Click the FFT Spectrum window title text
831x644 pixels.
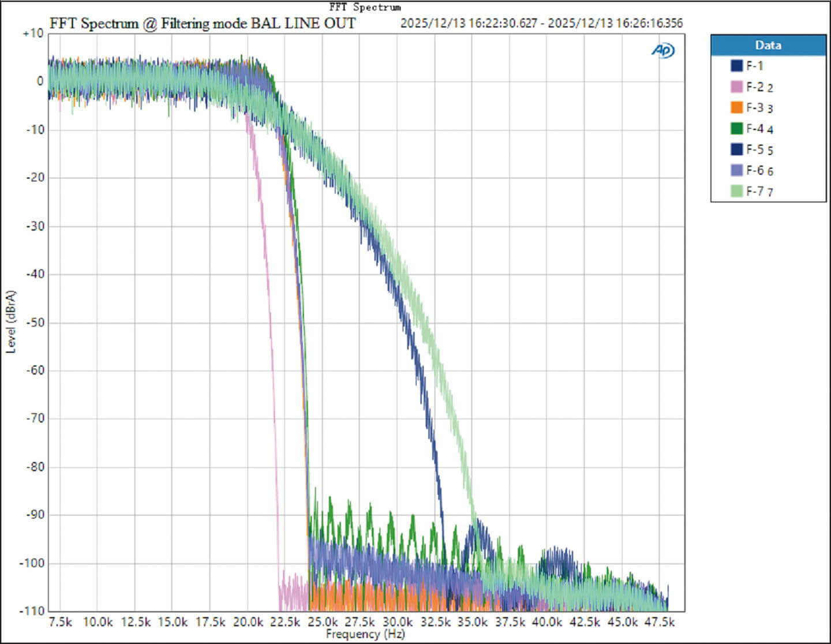tap(365, 7)
